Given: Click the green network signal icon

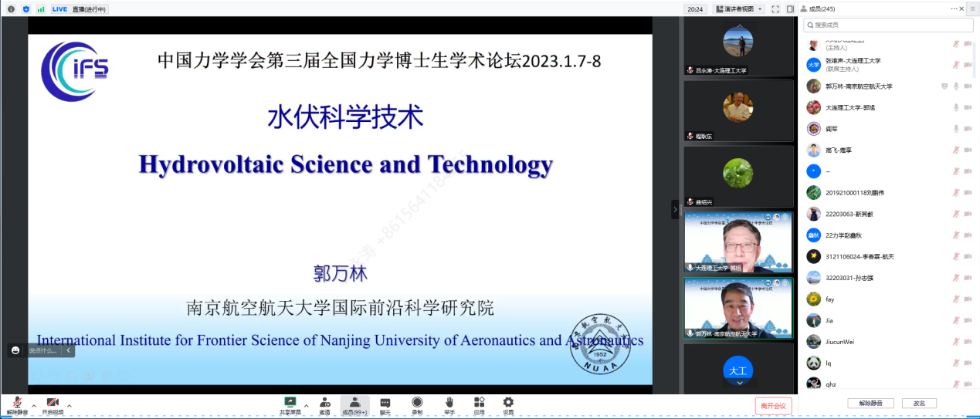Looking at the screenshot, I should 41,9.
